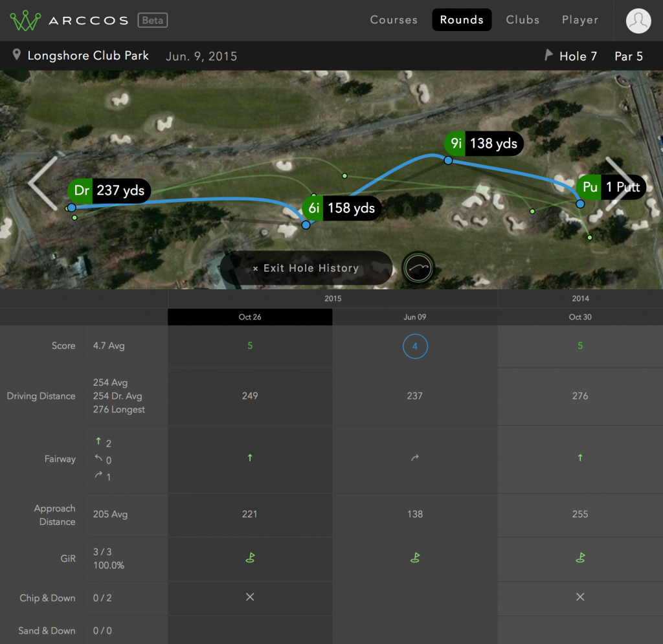The width and height of the screenshot is (663, 644).
Task: Select 9i 138 yds shot label
Action: pos(484,144)
